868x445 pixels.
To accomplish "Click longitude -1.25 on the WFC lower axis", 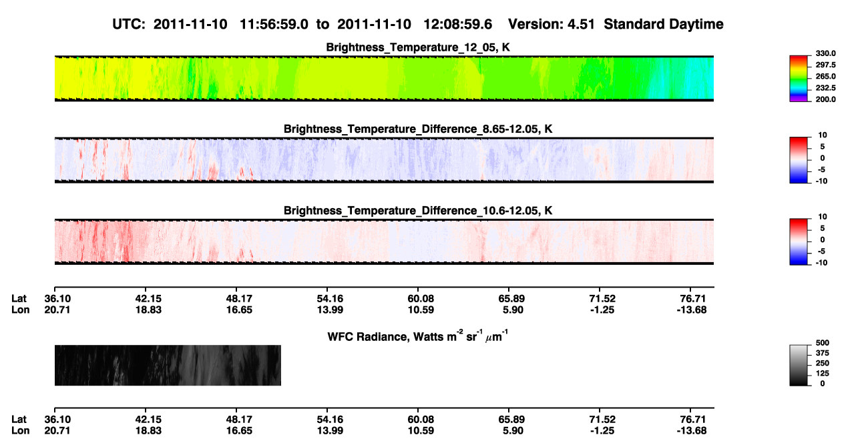I will point(602,430).
